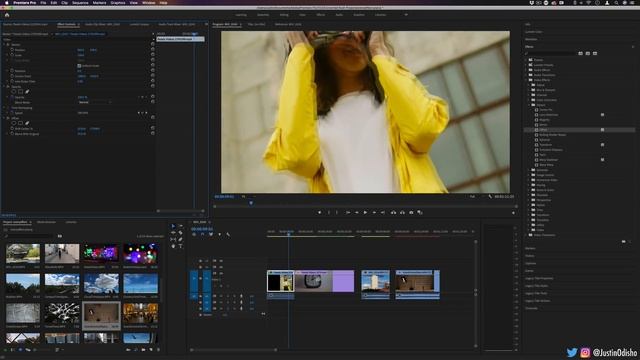
Task: Select the Ripple Edit tool
Action: [173, 233]
